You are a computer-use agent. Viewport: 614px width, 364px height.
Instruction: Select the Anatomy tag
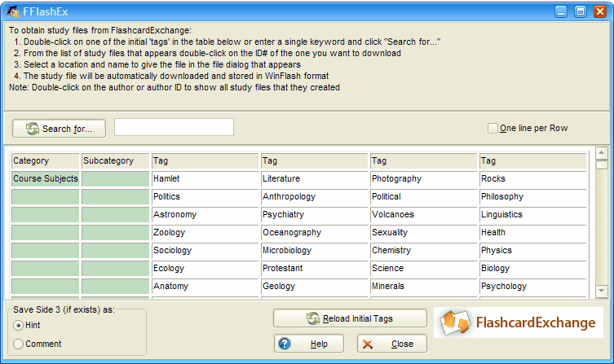click(205, 287)
